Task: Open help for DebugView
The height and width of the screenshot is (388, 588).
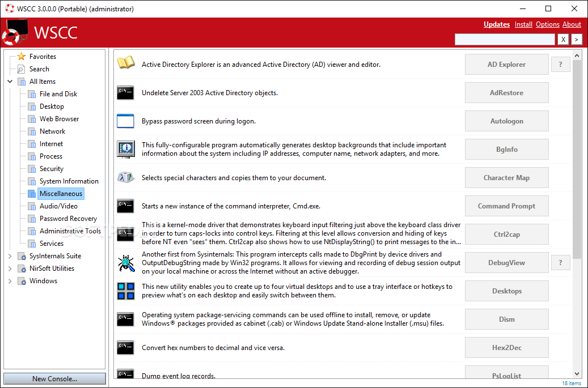Action: (x=561, y=262)
